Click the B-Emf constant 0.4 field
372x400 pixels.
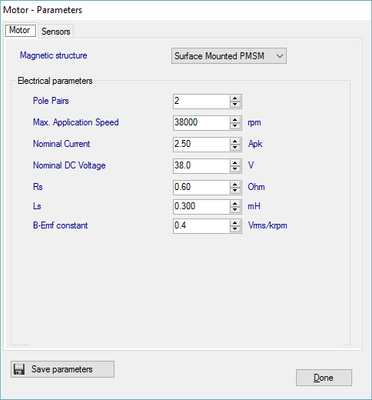[201, 226]
